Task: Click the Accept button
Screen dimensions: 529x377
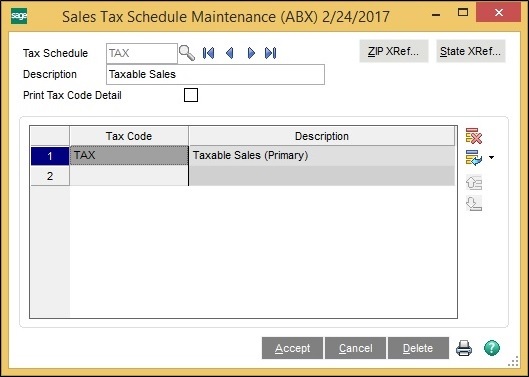Action: tap(292, 348)
